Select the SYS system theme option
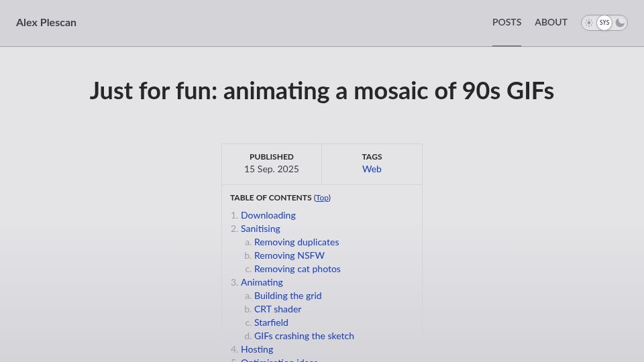Viewport: 644px width, 362px height. coord(604,23)
